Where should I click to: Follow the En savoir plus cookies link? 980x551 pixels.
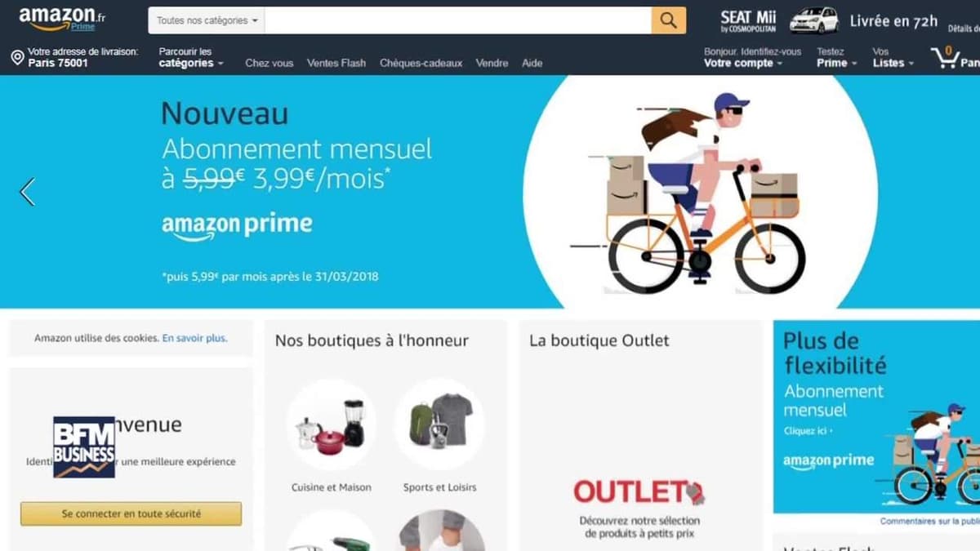click(x=194, y=338)
